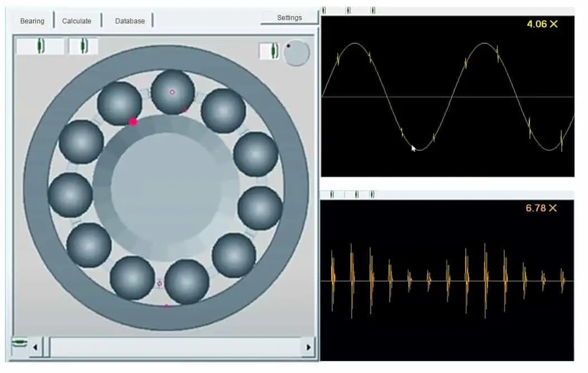Click the 4.06 X frequency readout

pos(542,24)
